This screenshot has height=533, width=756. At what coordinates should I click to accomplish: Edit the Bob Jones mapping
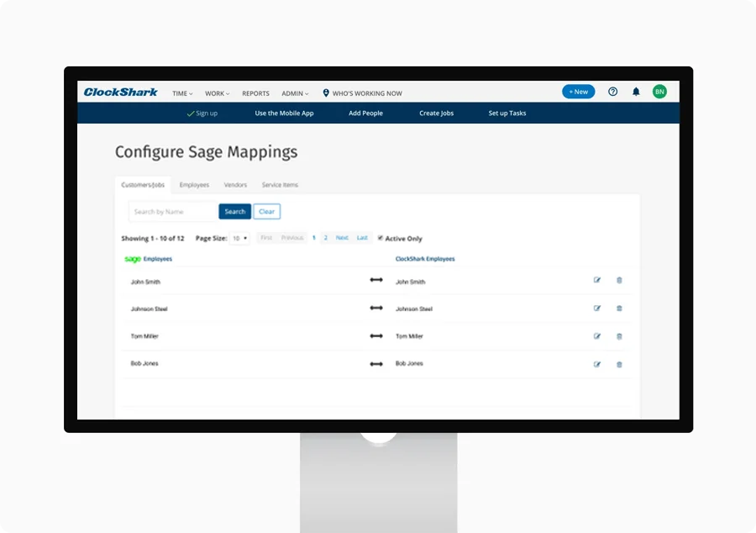pos(597,364)
